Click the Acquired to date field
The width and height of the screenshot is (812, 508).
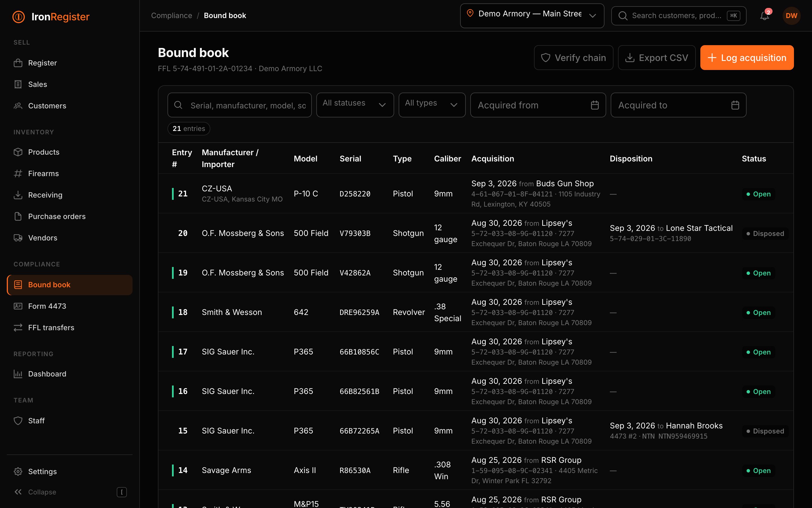coord(678,105)
